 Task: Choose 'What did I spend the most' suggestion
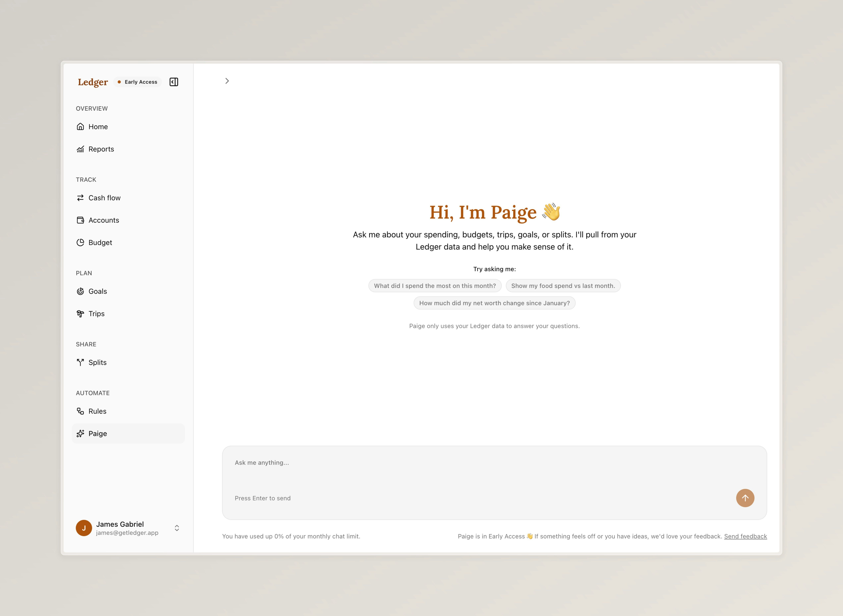[x=435, y=286]
